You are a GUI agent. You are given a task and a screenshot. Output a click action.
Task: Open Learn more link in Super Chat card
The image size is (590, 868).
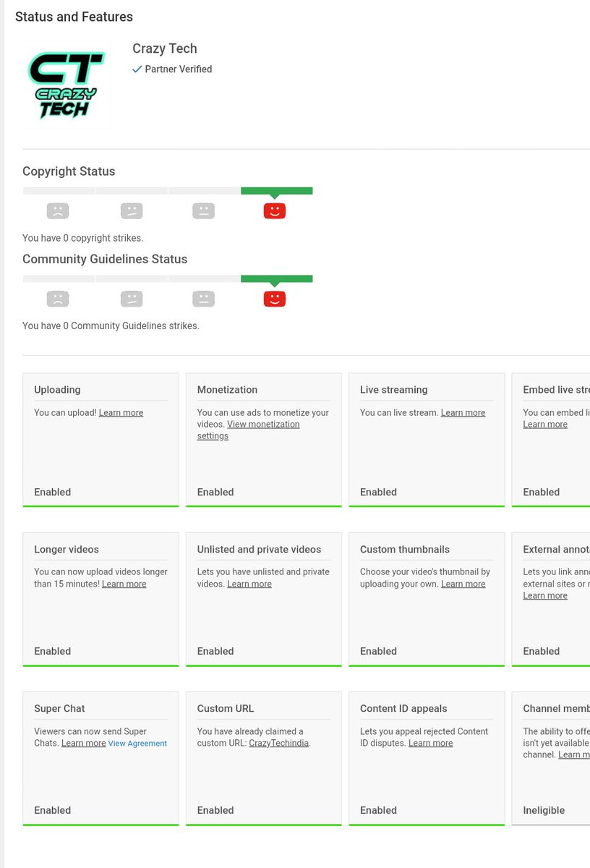coord(83,743)
